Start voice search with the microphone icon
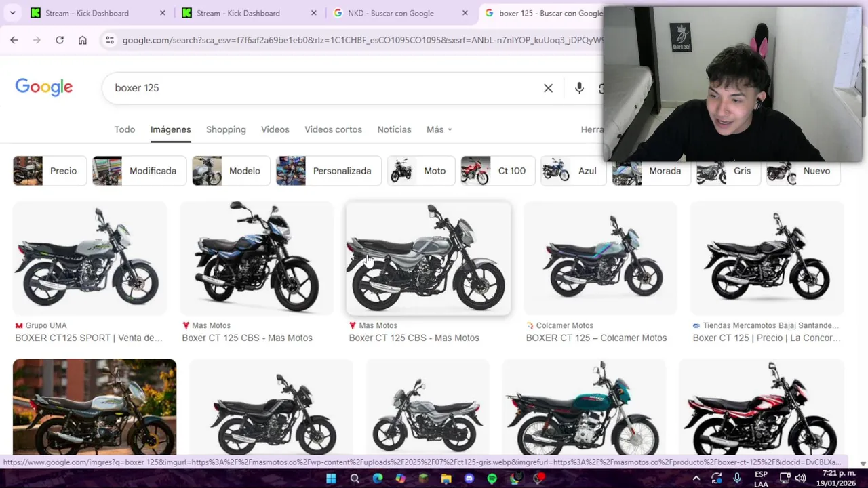The image size is (868, 488). pyautogui.click(x=579, y=88)
